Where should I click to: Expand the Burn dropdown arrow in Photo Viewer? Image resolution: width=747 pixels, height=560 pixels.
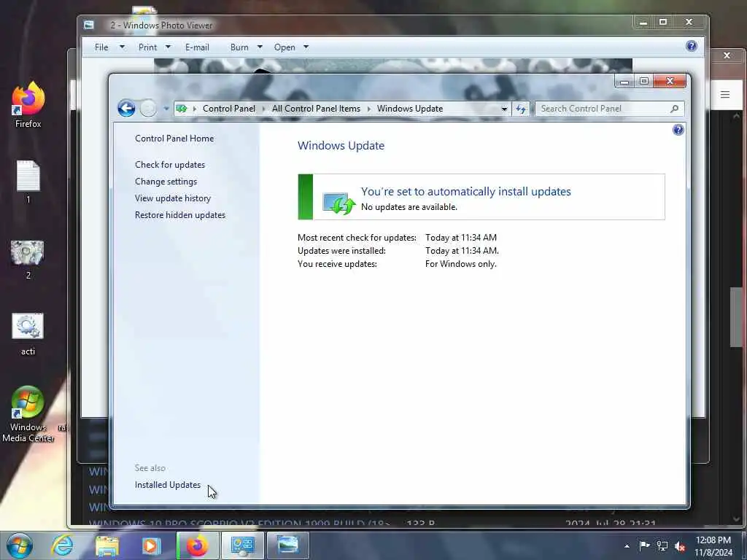[260, 47]
